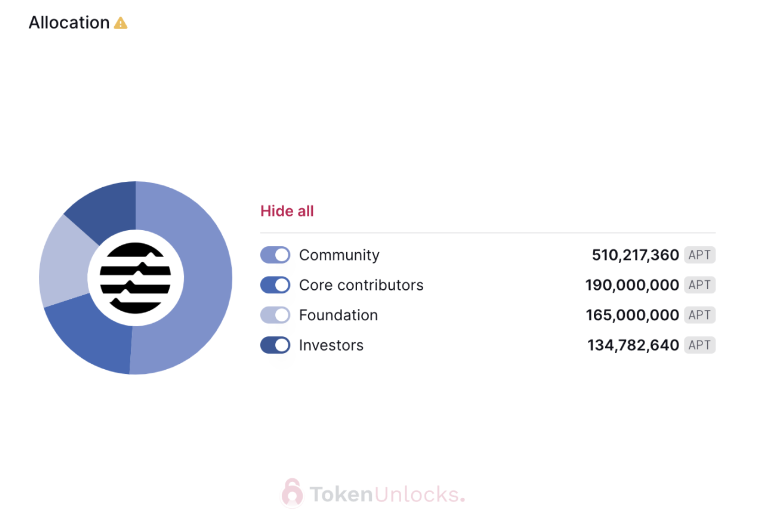Viewport: 760px width, 520px height.
Task: Click the APT tag beside 190,000,000
Action: (x=700, y=285)
